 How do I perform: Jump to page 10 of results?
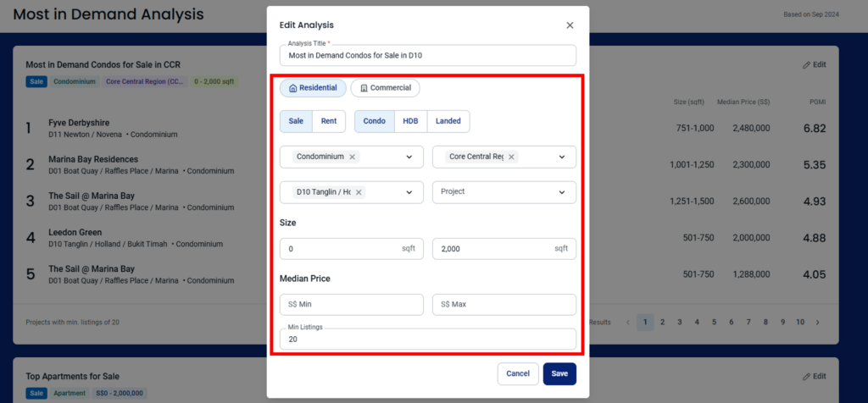point(800,322)
